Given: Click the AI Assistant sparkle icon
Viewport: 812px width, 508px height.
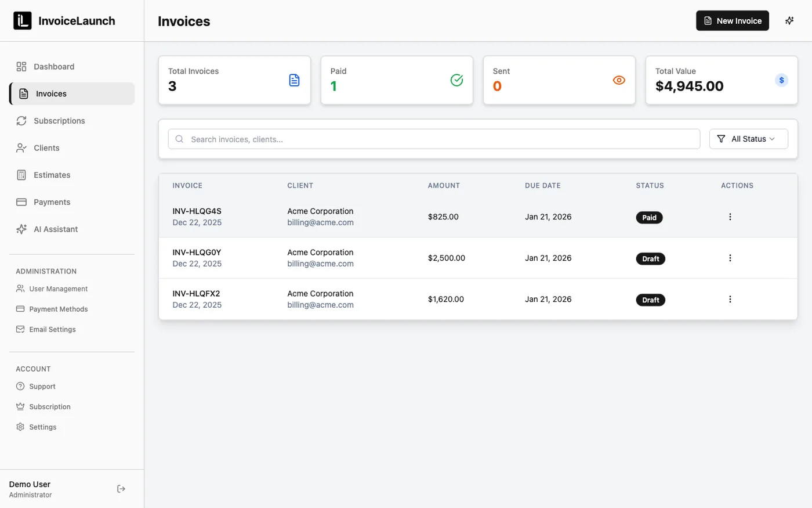Looking at the screenshot, I should pyautogui.click(x=21, y=229).
